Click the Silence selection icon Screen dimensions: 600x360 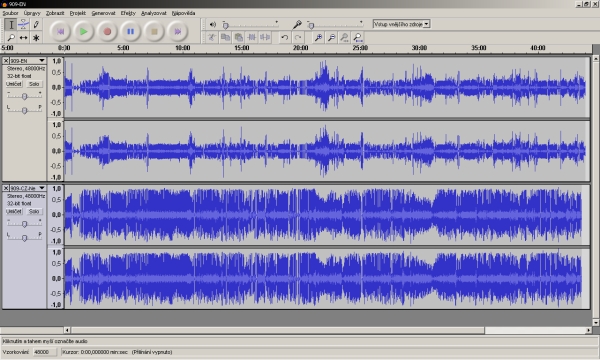tap(265, 37)
